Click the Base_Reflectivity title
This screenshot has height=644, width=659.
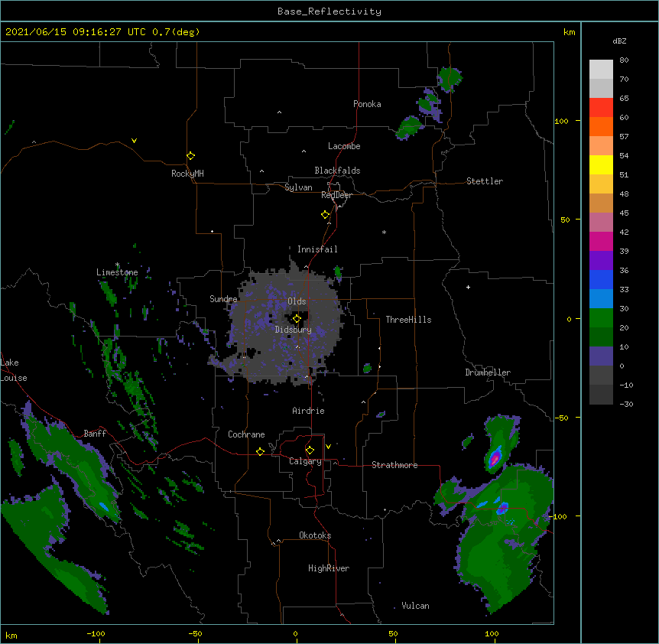329,11
